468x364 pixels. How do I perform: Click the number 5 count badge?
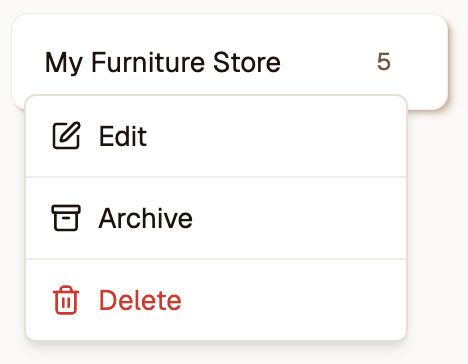(x=384, y=62)
